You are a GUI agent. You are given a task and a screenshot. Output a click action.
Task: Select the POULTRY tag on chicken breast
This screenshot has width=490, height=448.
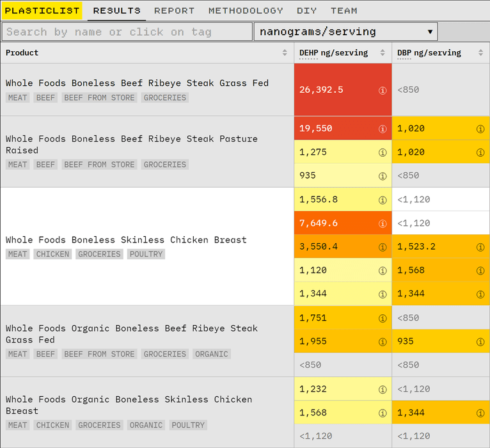146,254
